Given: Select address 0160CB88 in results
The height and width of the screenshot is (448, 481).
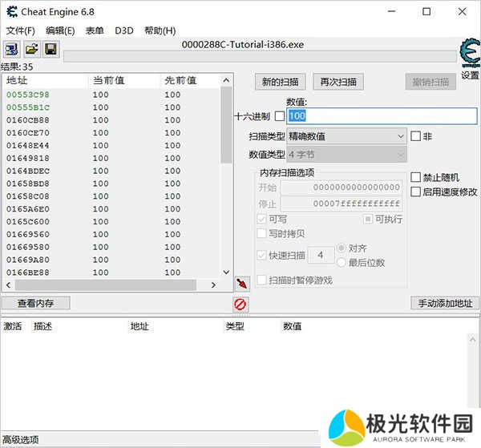Looking at the screenshot, I should coord(28,120).
